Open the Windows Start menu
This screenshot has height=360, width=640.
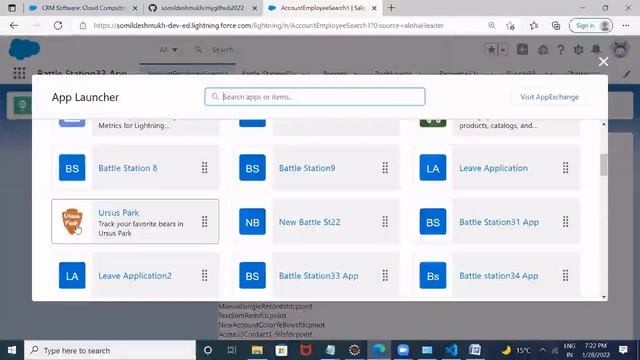[12, 350]
